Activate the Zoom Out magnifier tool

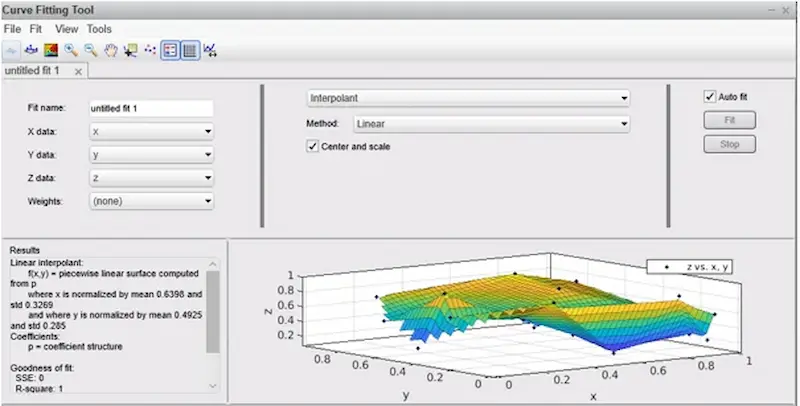91,50
